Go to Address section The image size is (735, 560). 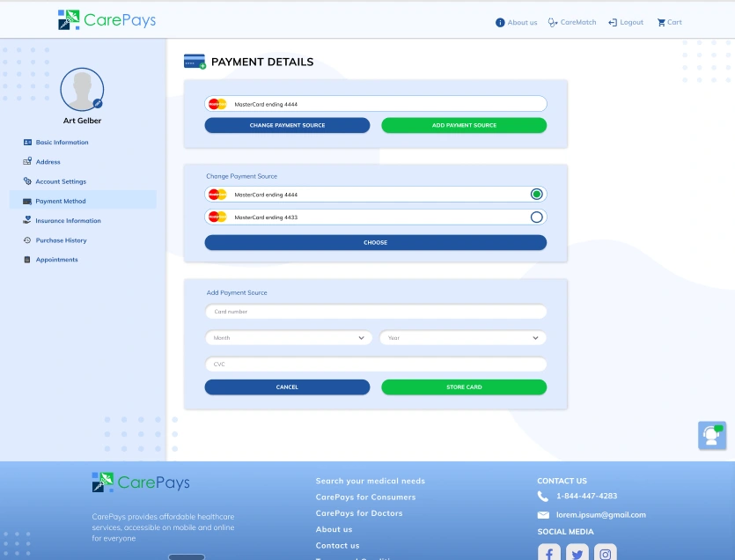48,162
